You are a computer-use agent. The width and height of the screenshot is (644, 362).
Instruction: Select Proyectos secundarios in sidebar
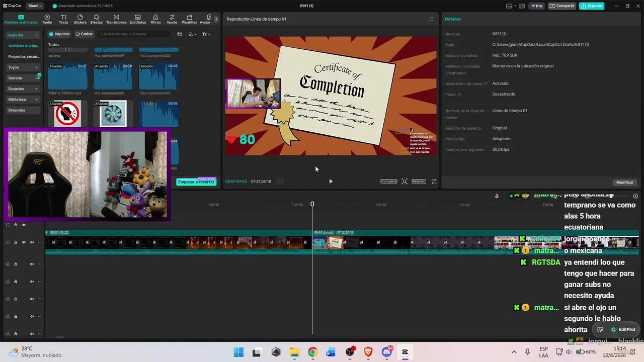pos(23,57)
